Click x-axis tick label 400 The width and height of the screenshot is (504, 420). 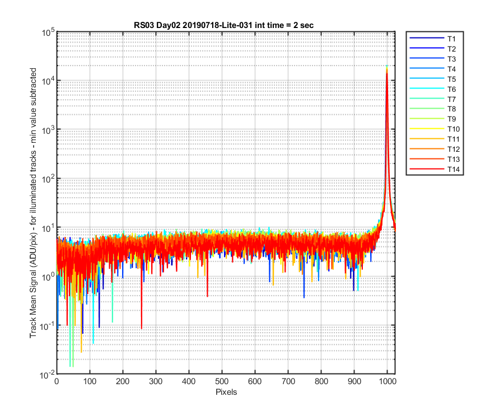189,381
